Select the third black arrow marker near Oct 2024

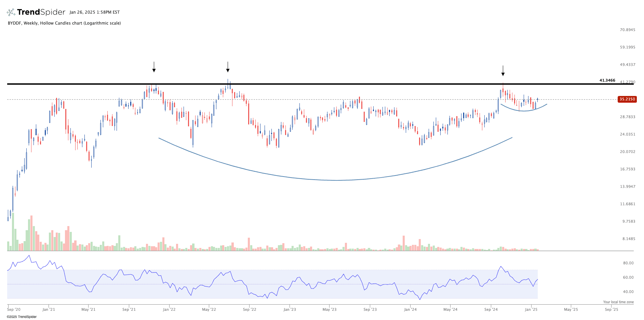[503, 71]
